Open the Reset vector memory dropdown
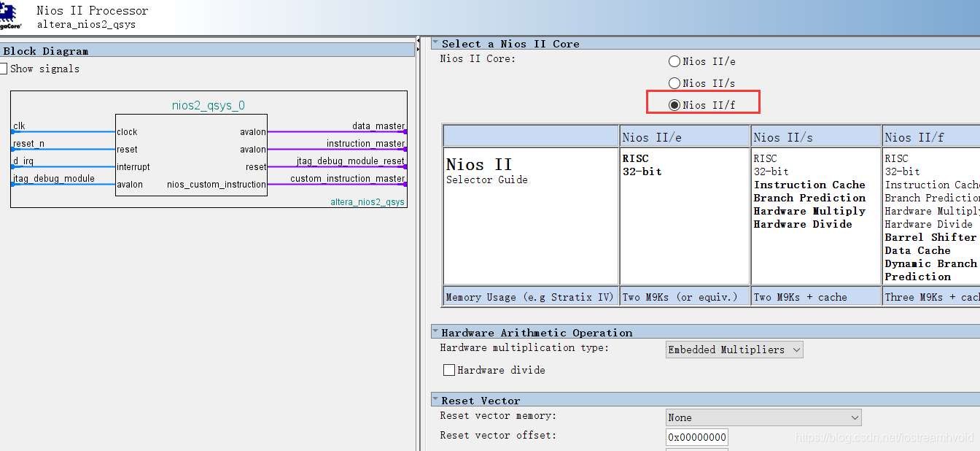This screenshot has width=980, height=451. tap(763, 417)
